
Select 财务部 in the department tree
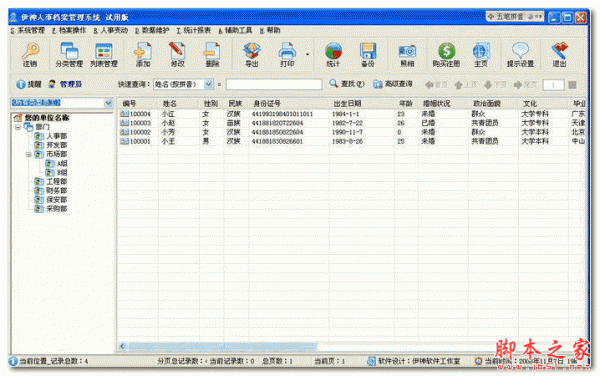[56, 191]
